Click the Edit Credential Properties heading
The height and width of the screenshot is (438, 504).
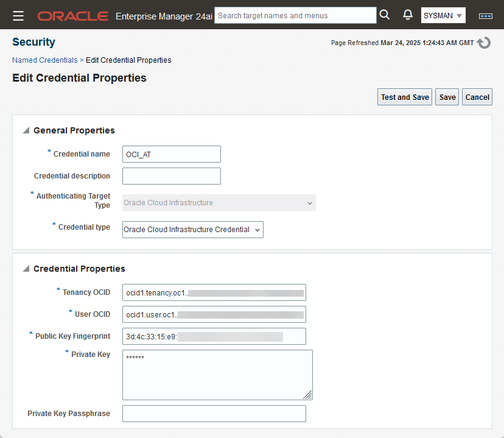point(79,78)
